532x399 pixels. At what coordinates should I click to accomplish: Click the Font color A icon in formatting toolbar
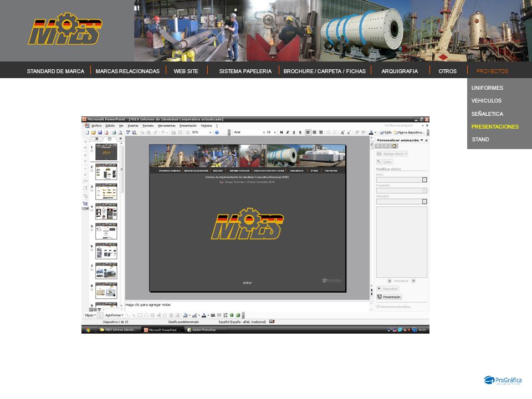pyautogui.click(x=371, y=132)
